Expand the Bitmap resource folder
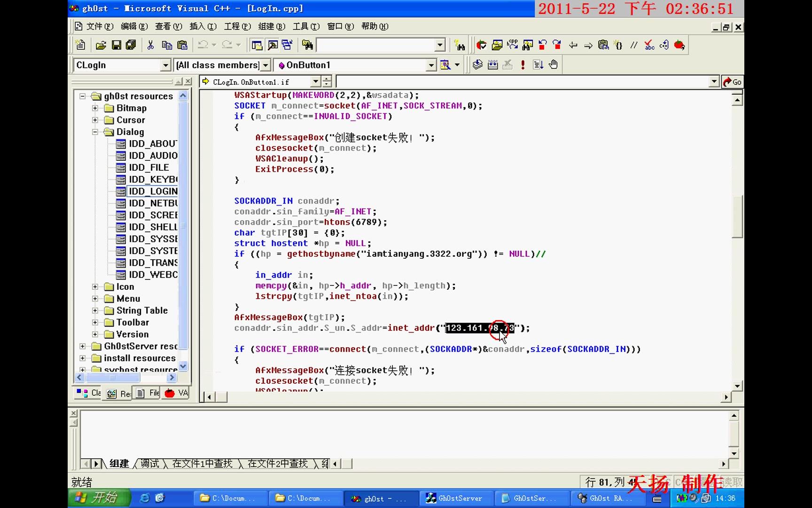The height and width of the screenshot is (508, 812). 95,108
